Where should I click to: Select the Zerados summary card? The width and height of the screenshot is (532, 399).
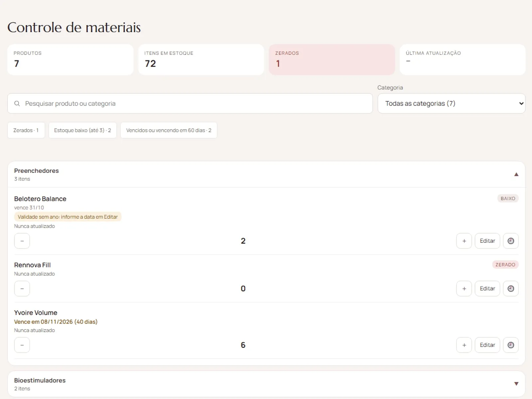coord(332,60)
